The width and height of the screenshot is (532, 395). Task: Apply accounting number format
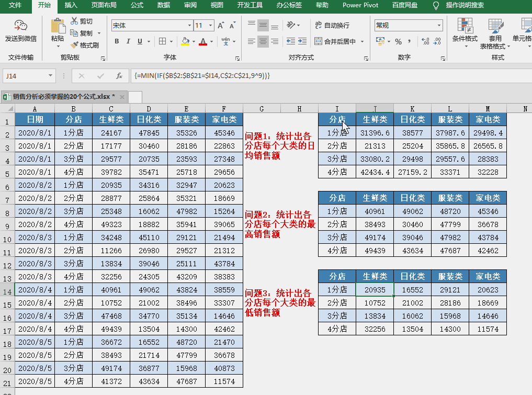380,41
